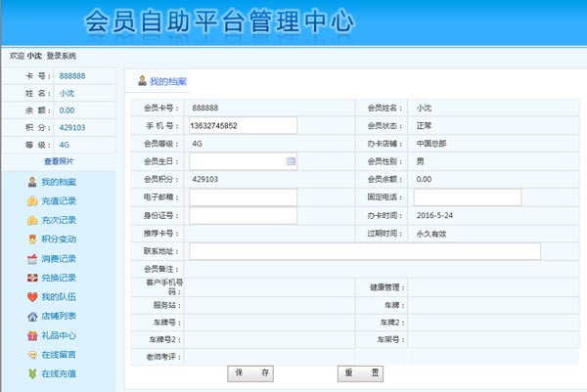Click the 会员性别 value 男

coord(420,161)
